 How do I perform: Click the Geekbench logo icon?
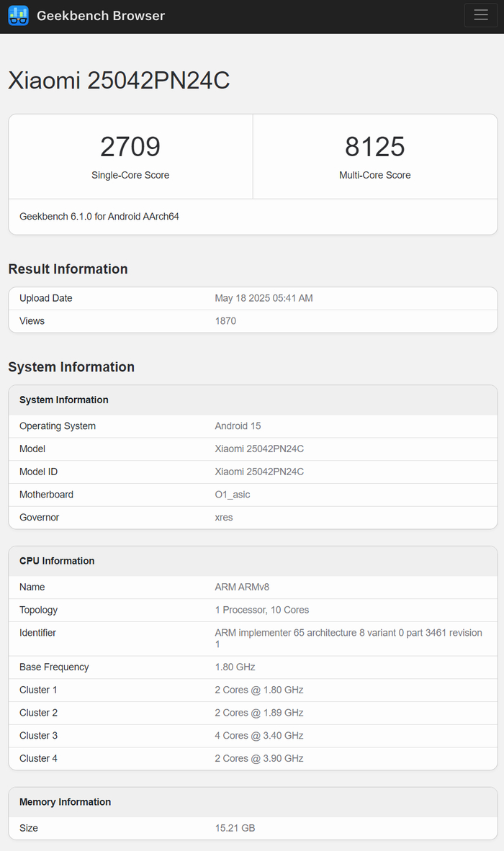coord(18,15)
